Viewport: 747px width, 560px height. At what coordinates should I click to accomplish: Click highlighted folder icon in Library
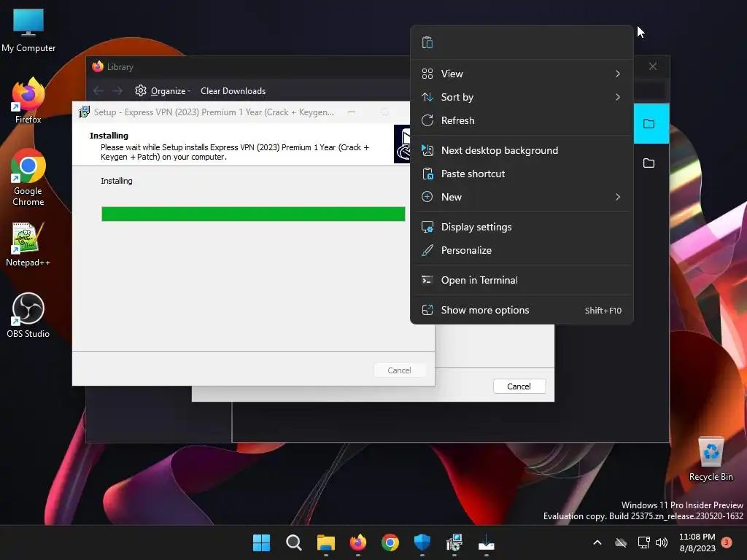(x=649, y=124)
